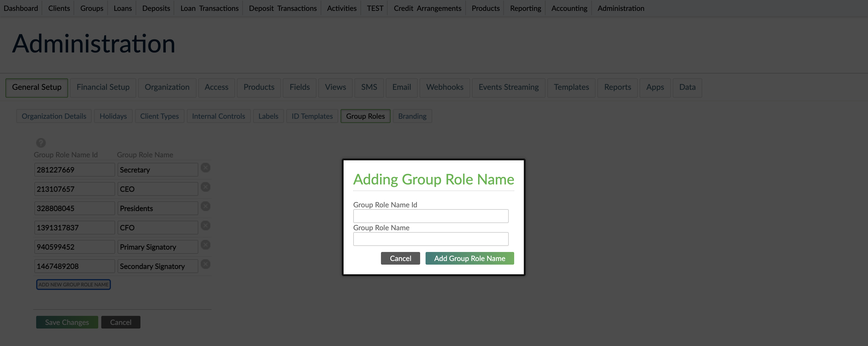
Task: Select the Branding sub-tab
Action: point(412,116)
